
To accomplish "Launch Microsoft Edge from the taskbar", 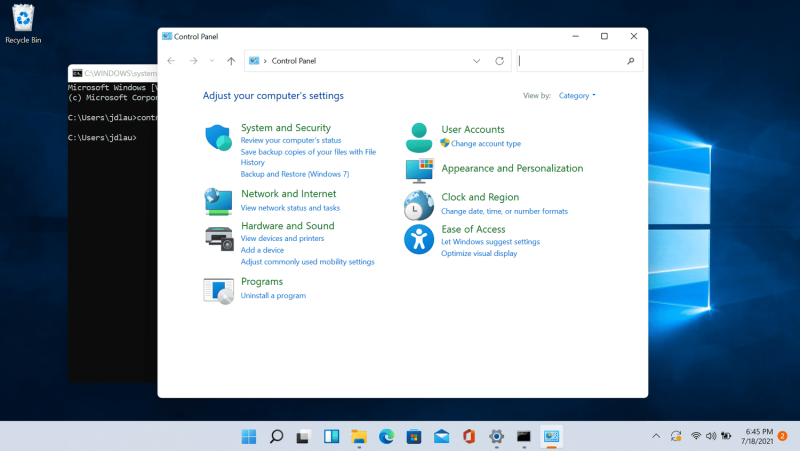I will 387,436.
